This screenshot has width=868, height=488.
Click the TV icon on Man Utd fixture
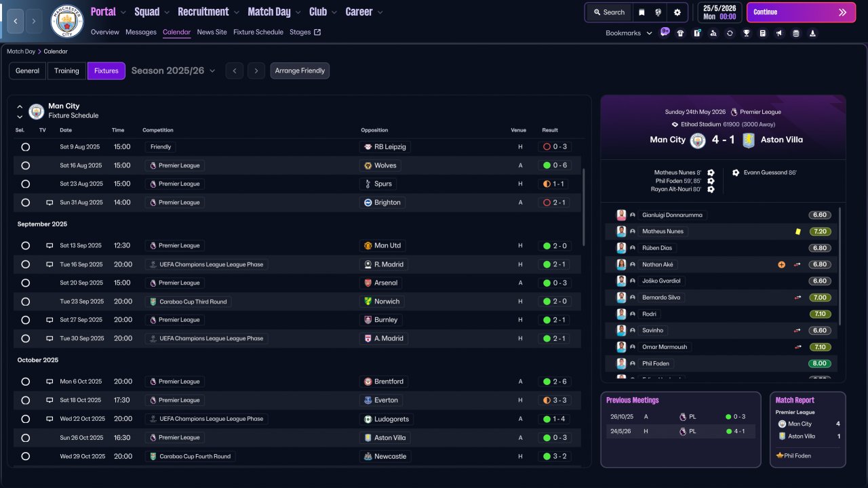tap(50, 246)
